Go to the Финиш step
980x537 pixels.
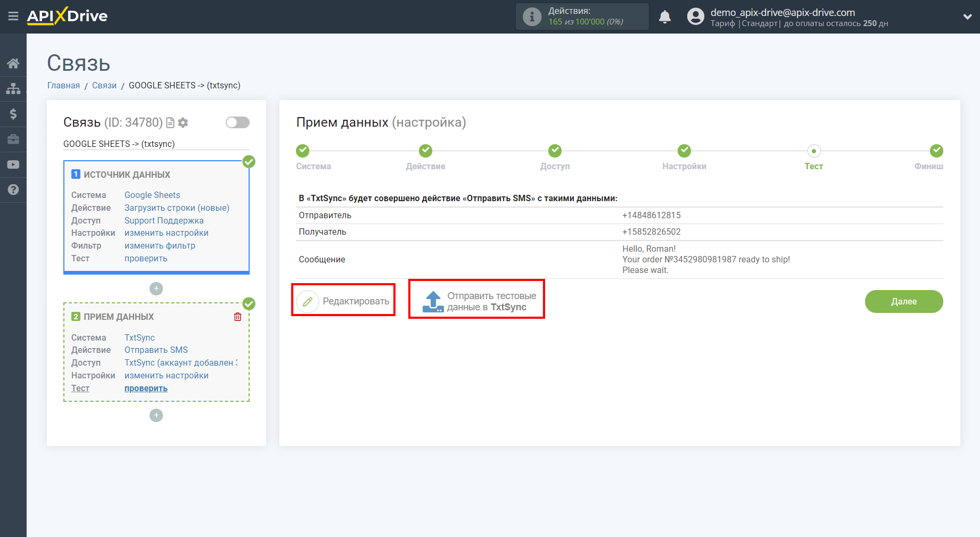[x=936, y=151]
